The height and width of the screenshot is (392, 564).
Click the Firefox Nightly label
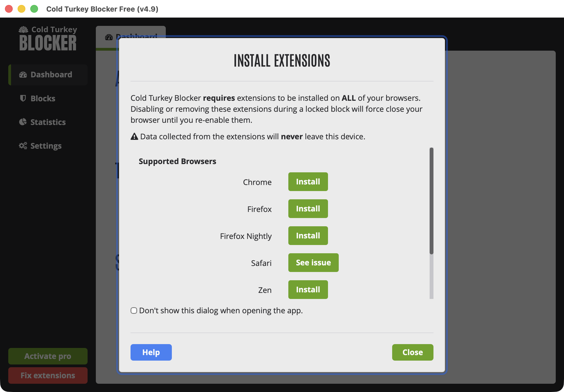246,236
